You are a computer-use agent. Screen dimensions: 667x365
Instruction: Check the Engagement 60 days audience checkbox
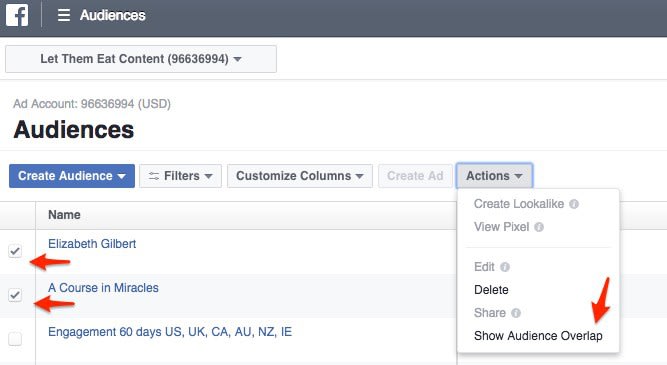coord(15,339)
